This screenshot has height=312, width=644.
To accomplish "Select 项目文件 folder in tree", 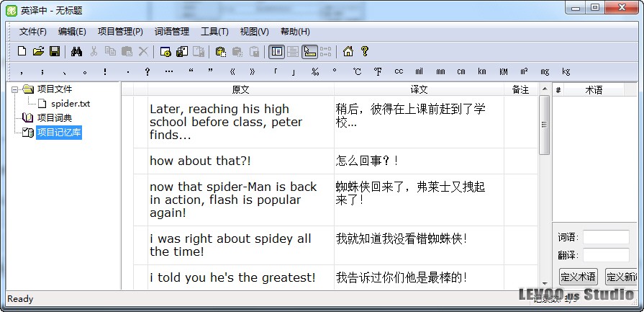I will [54, 89].
